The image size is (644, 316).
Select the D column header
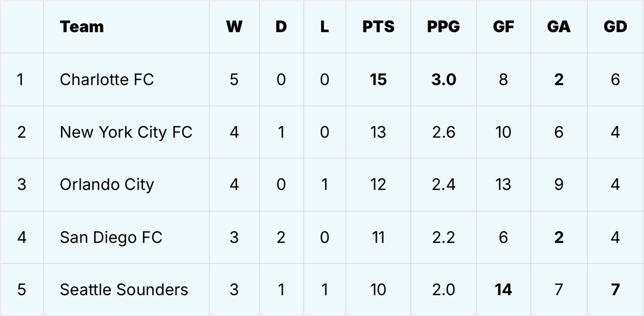pos(281,27)
